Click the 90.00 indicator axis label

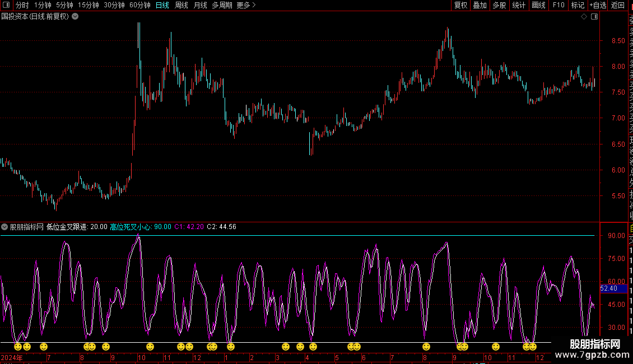click(x=616, y=236)
